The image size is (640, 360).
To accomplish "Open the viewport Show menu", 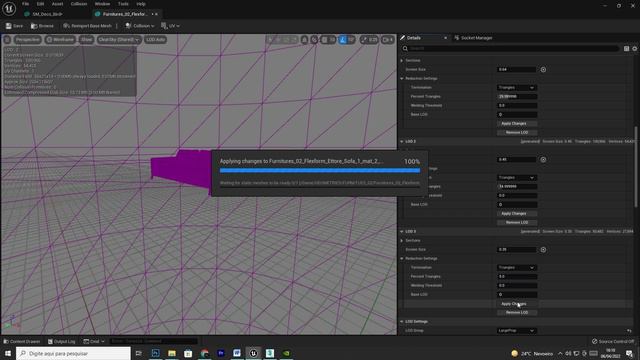I will coord(86,40).
